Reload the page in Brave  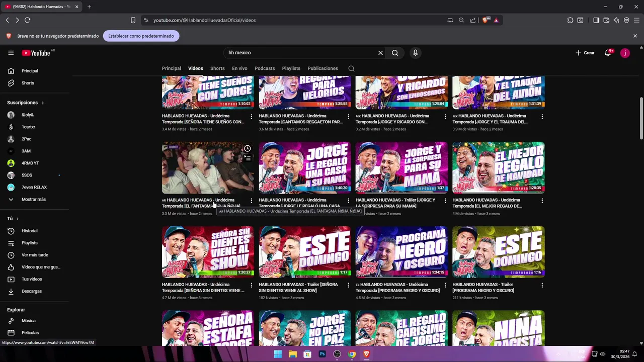[x=27, y=20]
